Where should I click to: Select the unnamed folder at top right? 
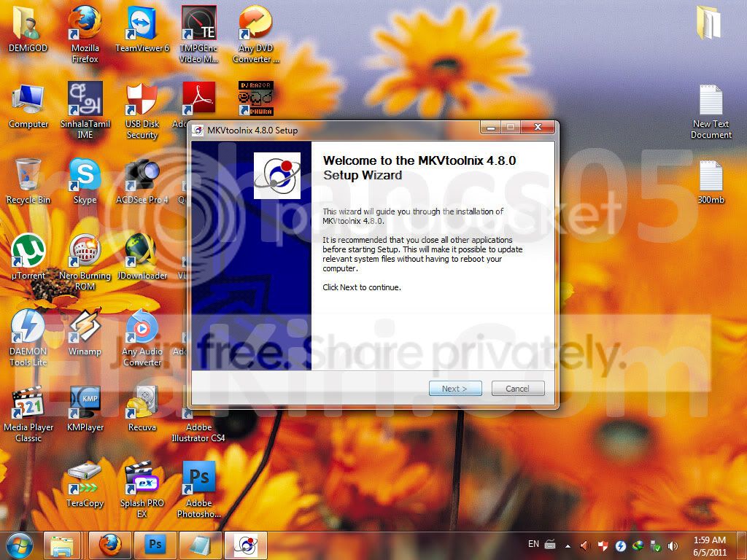(709, 22)
